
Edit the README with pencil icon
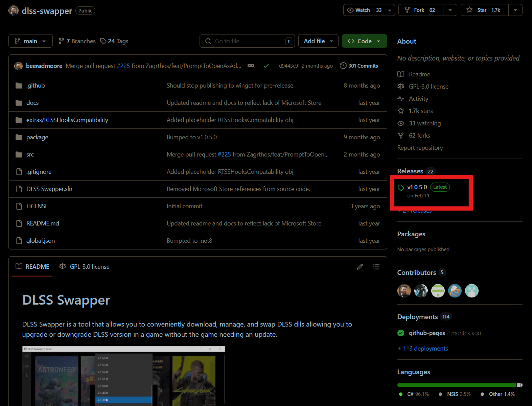pyautogui.click(x=360, y=267)
